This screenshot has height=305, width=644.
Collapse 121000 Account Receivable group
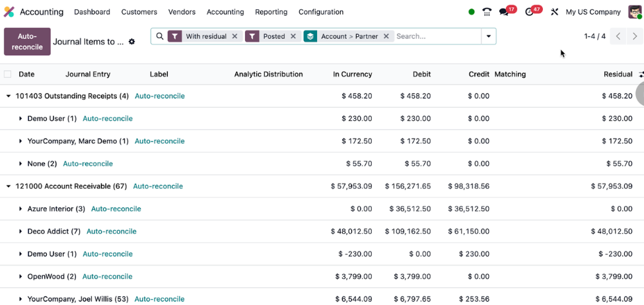coord(8,186)
